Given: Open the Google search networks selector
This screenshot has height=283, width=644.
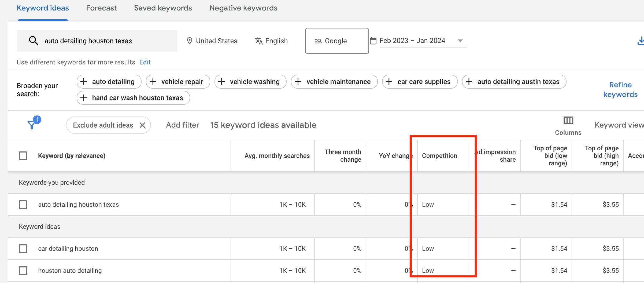Looking at the screenshot, I should tap(336, 41).
